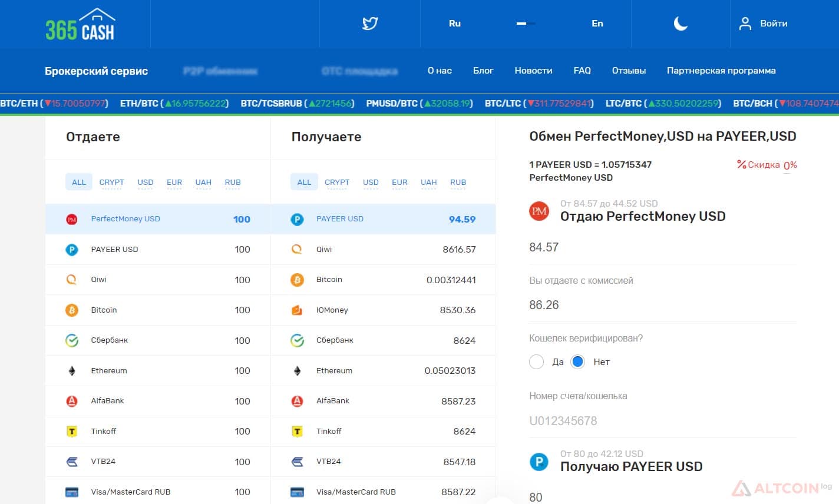Open the Twitter bird icon link

[x=370, y=24]
